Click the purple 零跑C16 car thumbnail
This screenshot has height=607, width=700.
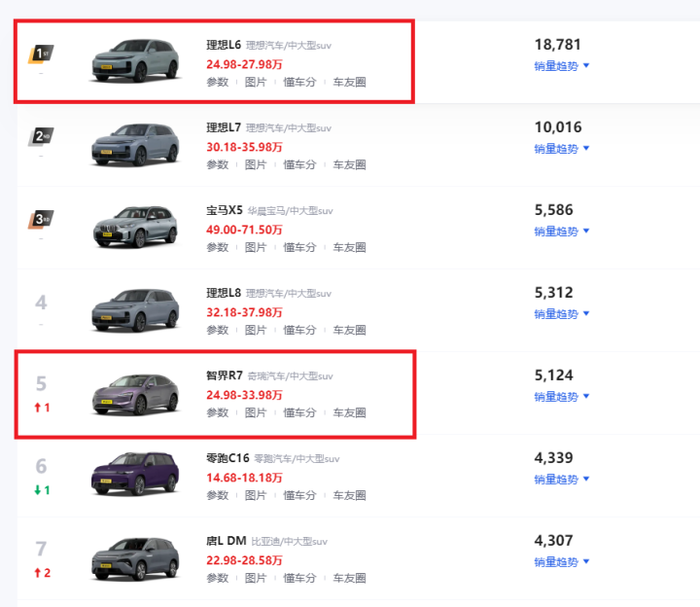coord(135,474)
